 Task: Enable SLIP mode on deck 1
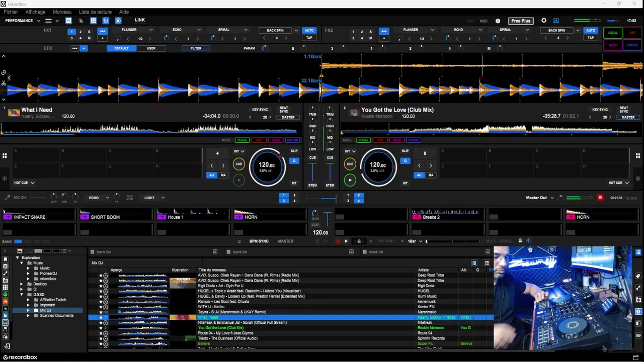[x=294, y=151]
